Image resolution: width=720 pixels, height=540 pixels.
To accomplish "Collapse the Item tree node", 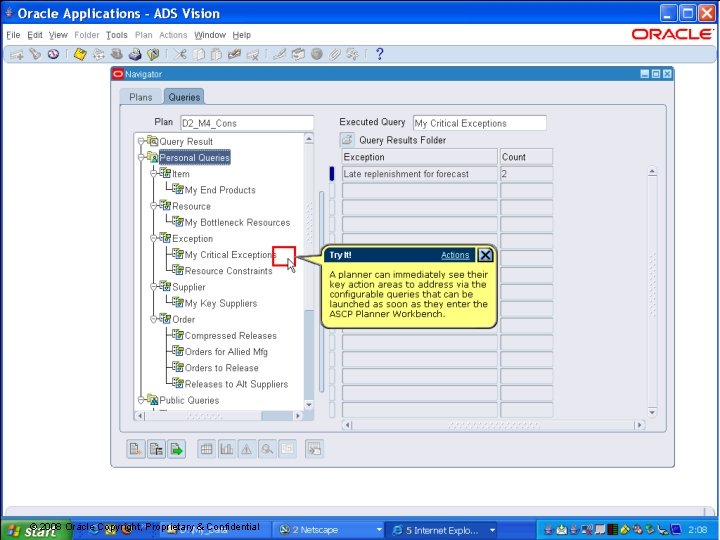I will click(x=154, y=174).
